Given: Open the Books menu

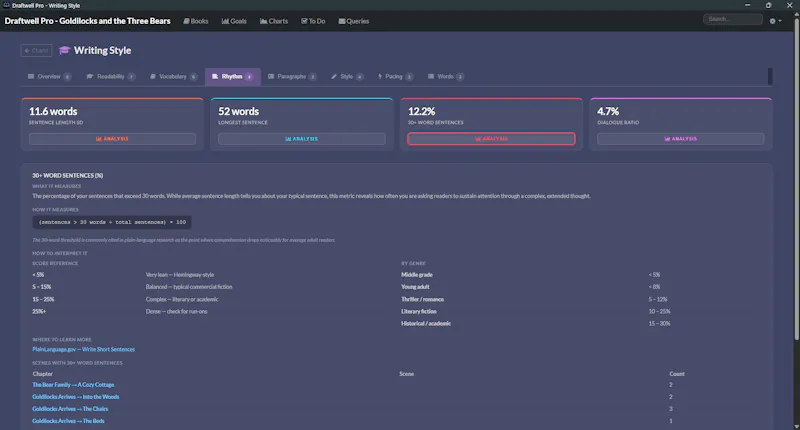Looking at the screenshot, I should coord(196,21).
